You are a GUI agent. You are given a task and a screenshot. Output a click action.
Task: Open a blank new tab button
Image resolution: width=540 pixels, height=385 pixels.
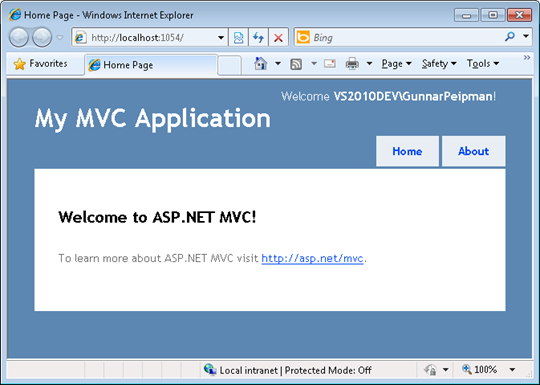pyautogui.click(x=229, y=65)
